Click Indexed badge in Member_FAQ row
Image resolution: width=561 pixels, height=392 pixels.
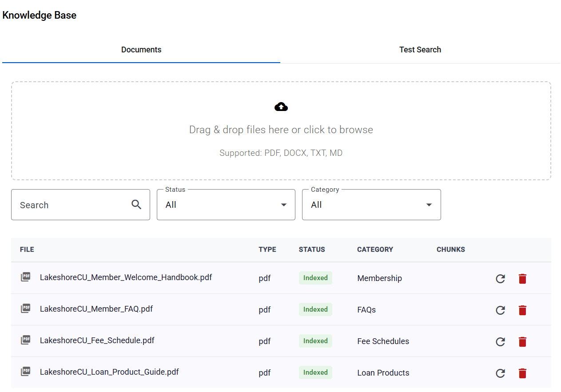click(315, 309)
